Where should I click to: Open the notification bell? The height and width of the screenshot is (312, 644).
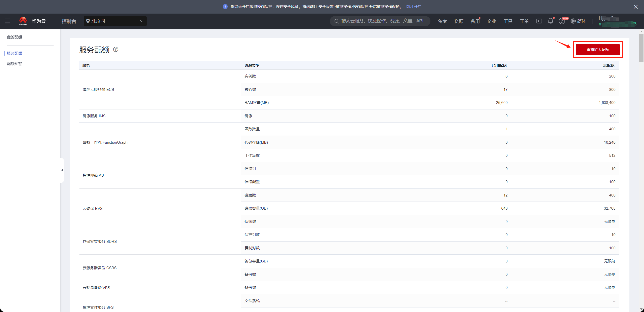pyautogui.click(x=550, y=21)
